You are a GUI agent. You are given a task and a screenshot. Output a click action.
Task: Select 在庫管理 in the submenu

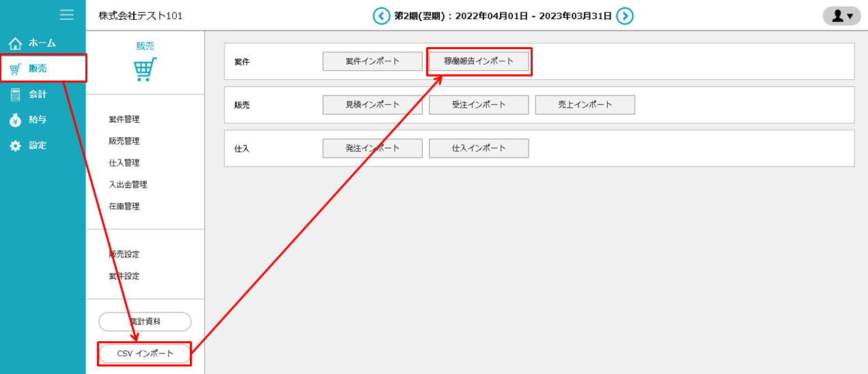pyautogui.click(x=124, y=206)
